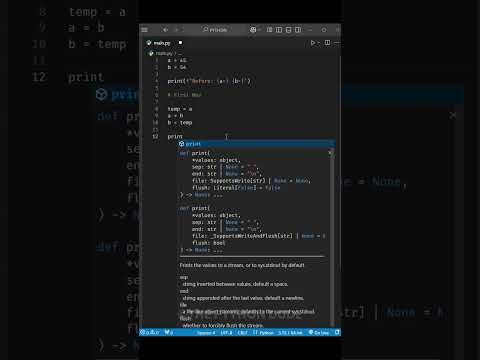The width and height of the screenshot is (480, 360).
Task: Click the main.py breadcrumb
Action: tap(164, 53)
